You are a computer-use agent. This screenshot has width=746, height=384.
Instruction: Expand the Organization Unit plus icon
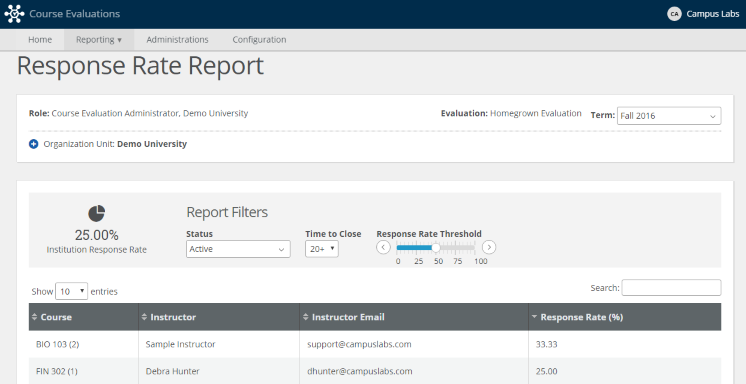tap(33, 144)
